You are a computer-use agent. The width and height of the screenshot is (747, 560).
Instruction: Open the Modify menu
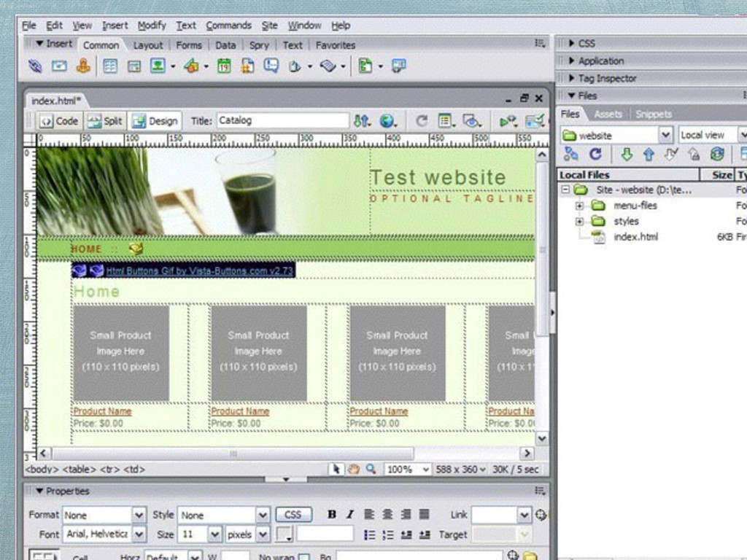click(152, 26)
